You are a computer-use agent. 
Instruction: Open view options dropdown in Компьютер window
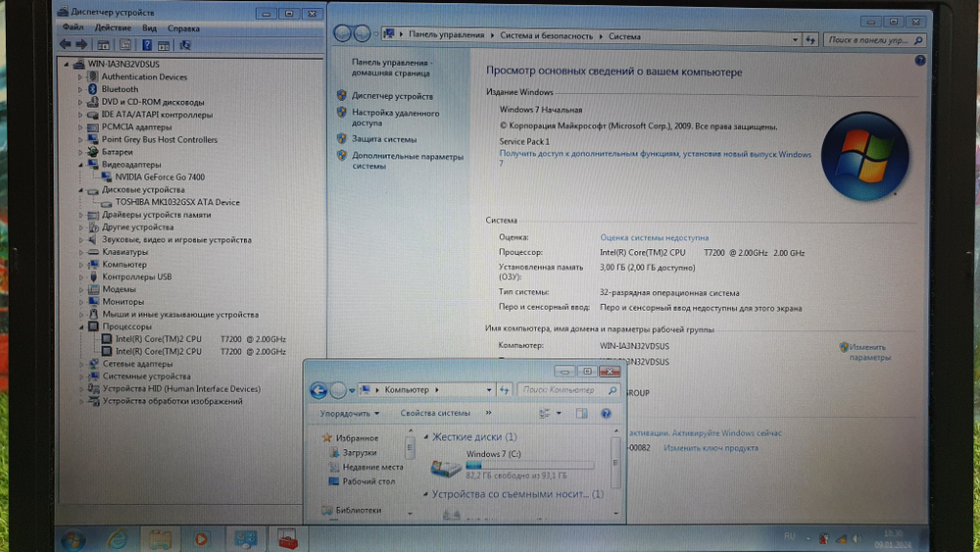(x=559, y=413)
